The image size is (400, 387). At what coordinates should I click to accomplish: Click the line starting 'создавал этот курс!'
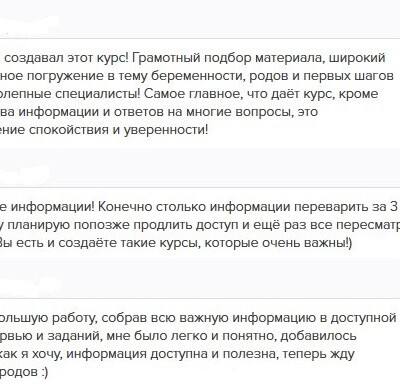[x=195, y=58]
